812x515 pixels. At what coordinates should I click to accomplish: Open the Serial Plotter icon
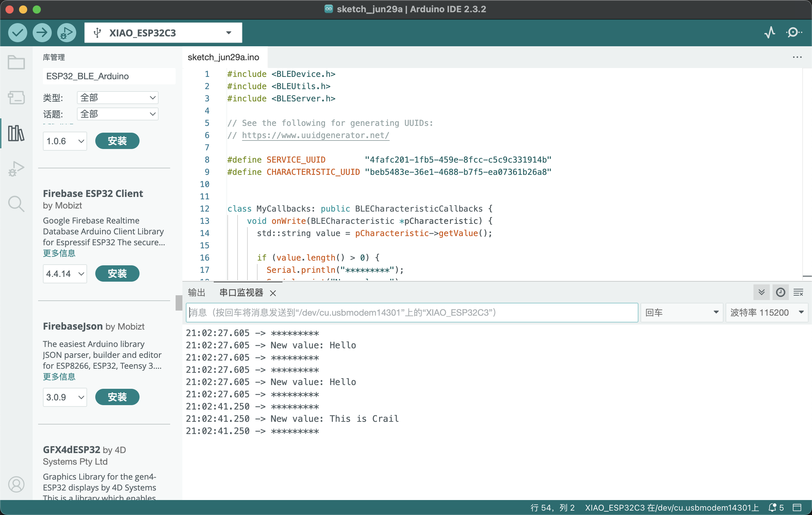tap(770, 33)
